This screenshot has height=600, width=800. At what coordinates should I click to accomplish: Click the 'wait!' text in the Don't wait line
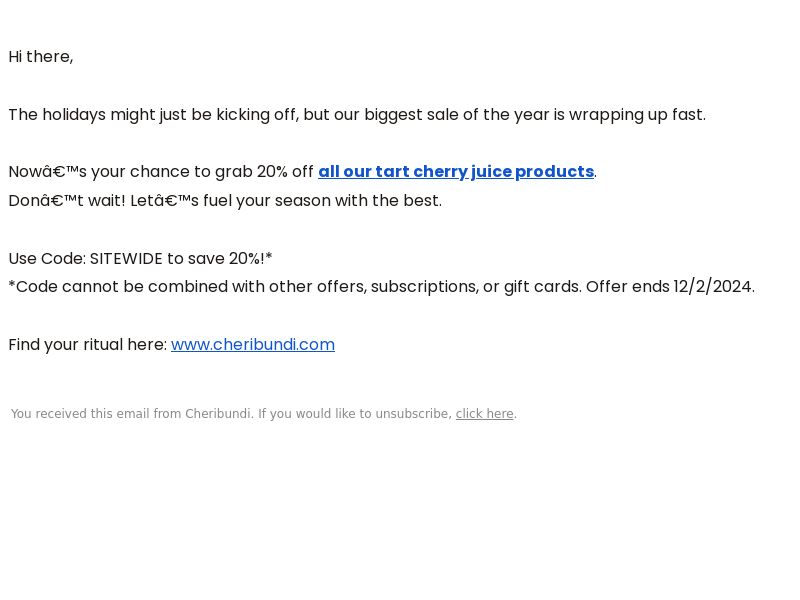[107, 201]
